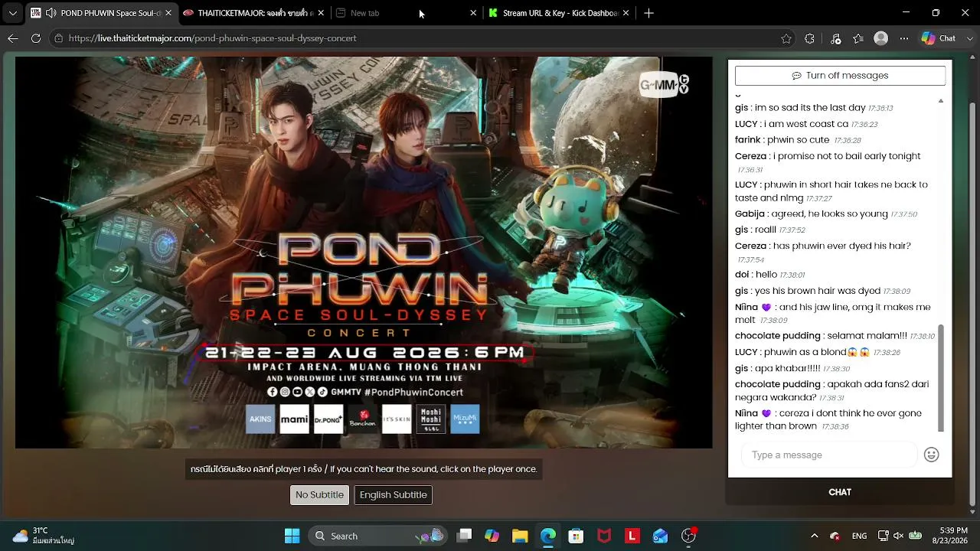Screen dimensions: 980x551
Task: Open a new browser tab
Action: pyautogui.click(x=649, y=13)
